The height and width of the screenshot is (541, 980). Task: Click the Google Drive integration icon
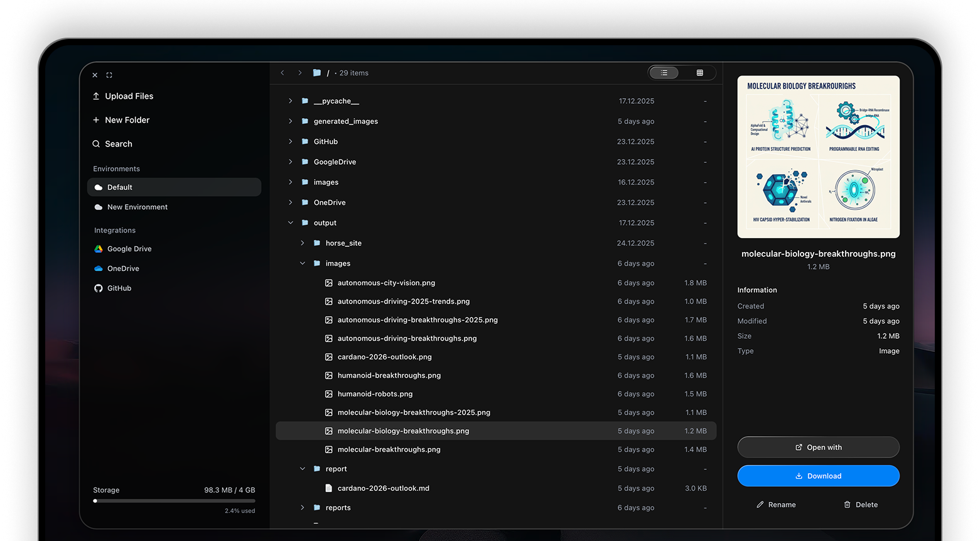tap(99, 249)
